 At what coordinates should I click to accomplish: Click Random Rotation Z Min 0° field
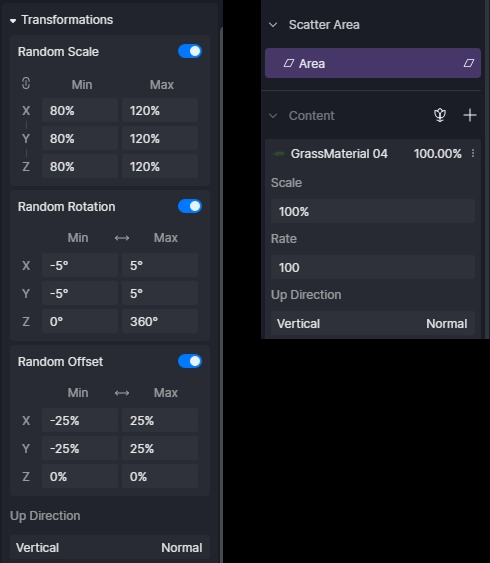point(80,321)
